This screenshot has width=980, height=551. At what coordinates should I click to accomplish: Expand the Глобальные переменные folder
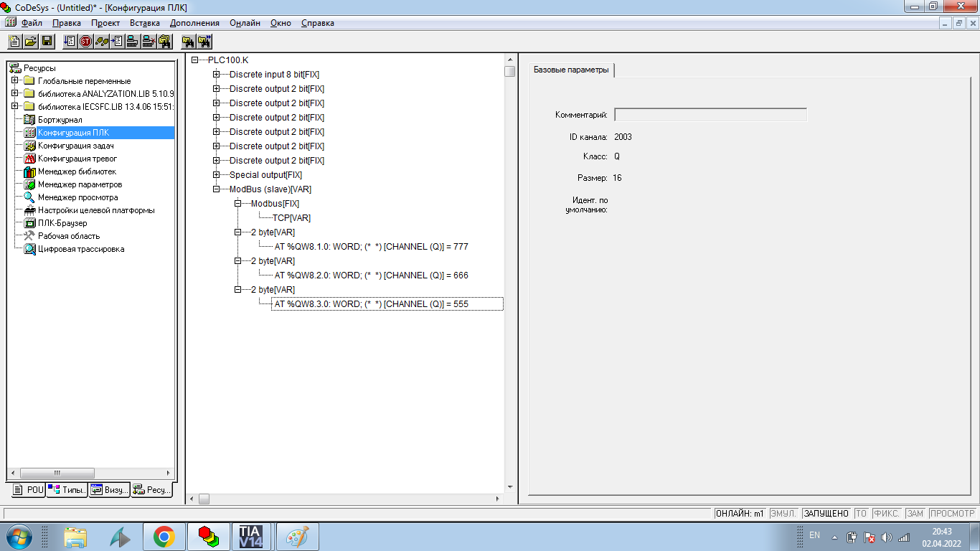(x=14, y=81)
